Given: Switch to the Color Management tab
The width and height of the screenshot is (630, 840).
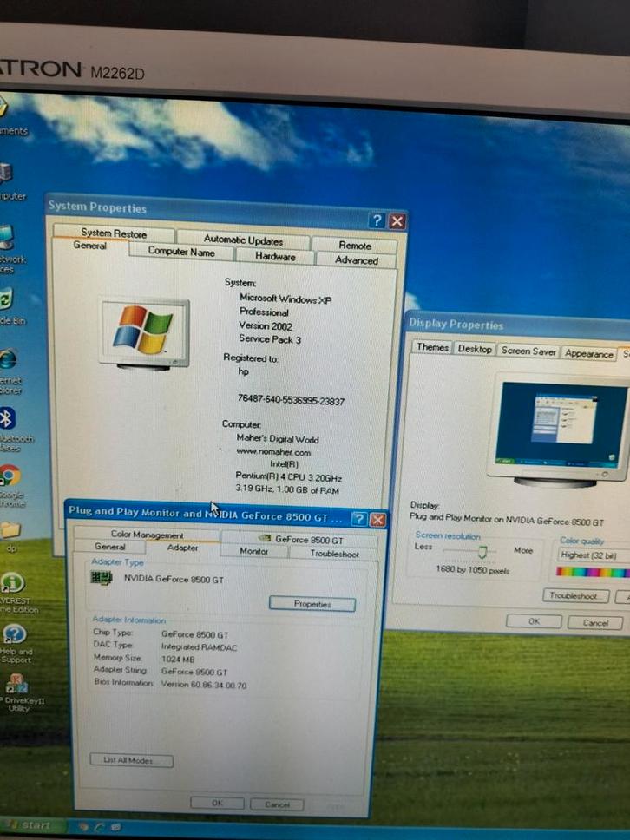Looking at the screenshot, I should coord(147,535).
